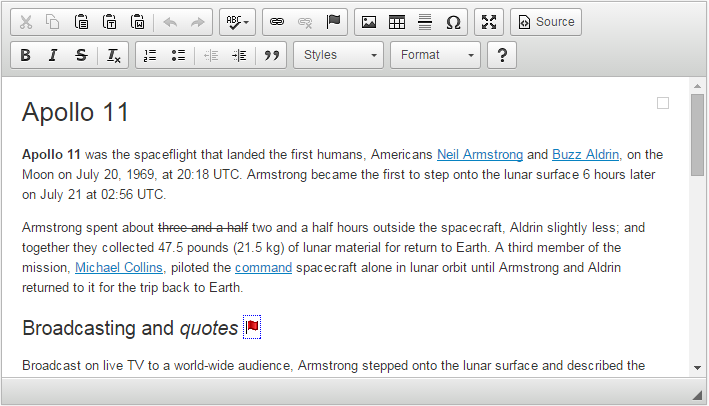Click the Cut scissors icon
709x406 pixels.
pyautogui.click(x=26, y=22)
